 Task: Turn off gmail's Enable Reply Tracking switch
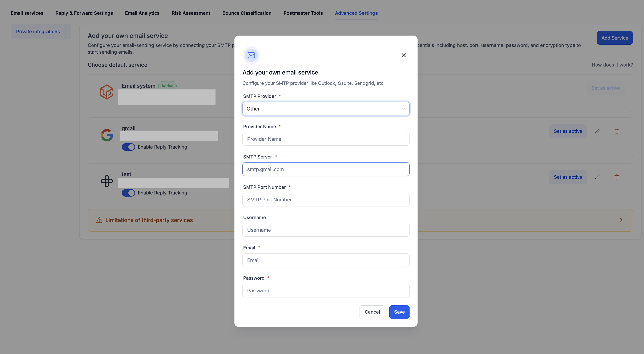pos(128,147)
